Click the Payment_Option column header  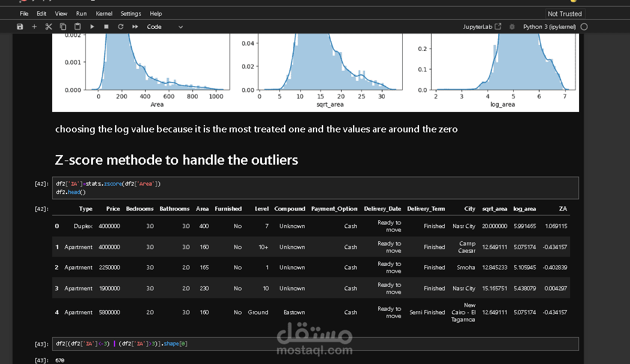pyautogui.click(x=334, y=209)
